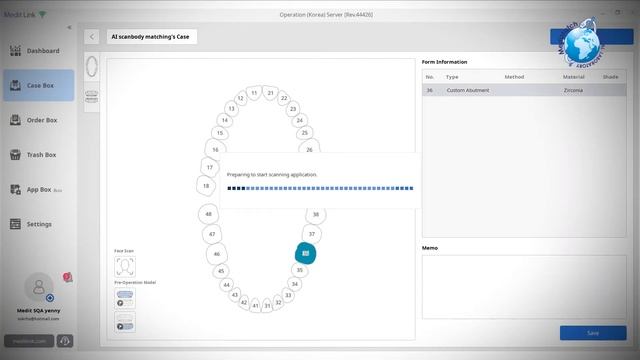This screenshot has width=640, height=360.
Task: Click the App Box icon
Action: click(16, 189)
